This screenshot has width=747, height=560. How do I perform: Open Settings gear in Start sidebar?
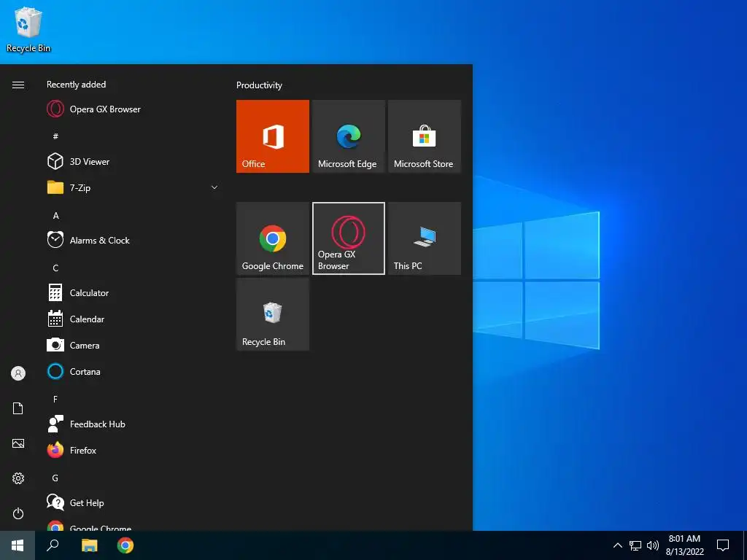pyautogui.click(x=18, y=478)
